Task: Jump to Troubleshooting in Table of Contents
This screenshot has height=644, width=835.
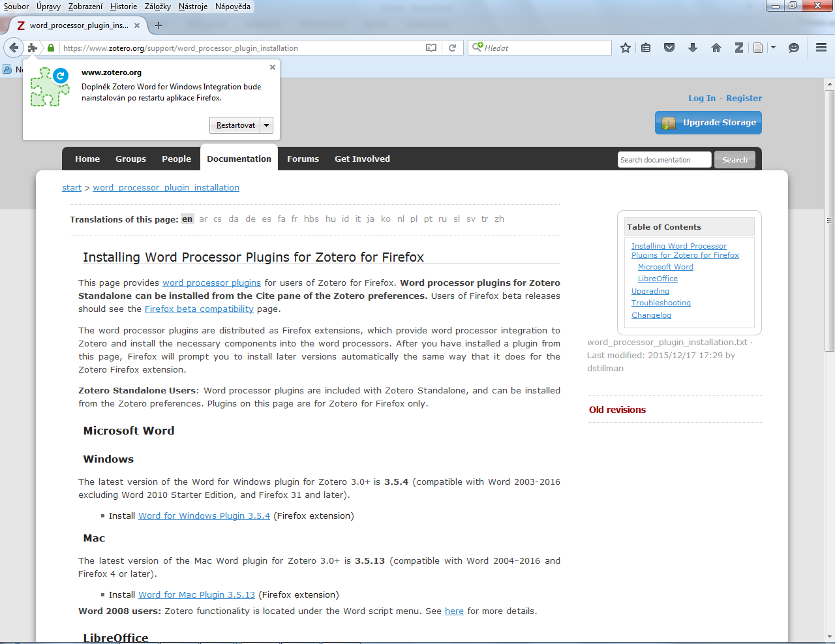Action: [x=661, y=303]
